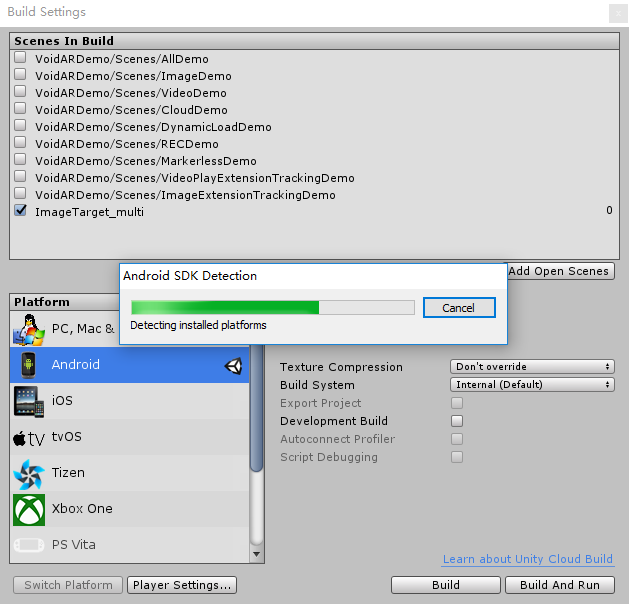Click the Switch Platform button
Viewport: 629px width, 604px height.
[68, 585]
